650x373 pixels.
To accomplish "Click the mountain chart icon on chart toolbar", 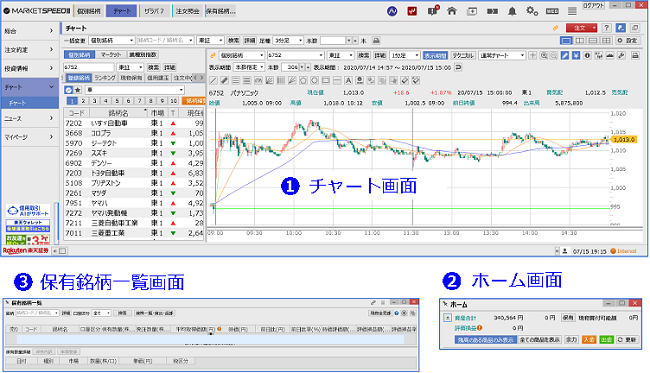I will pyautogui.click(x=610, y=56).
